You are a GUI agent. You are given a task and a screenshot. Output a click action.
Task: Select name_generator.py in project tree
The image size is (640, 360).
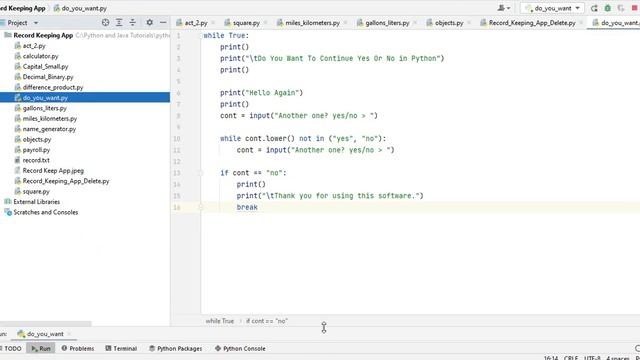[x=49, y=129]
